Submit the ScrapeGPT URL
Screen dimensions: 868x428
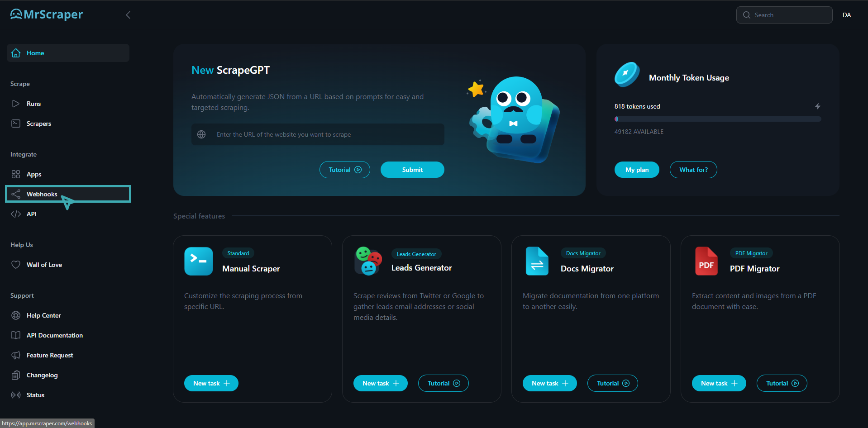click(x=412, y=170)
